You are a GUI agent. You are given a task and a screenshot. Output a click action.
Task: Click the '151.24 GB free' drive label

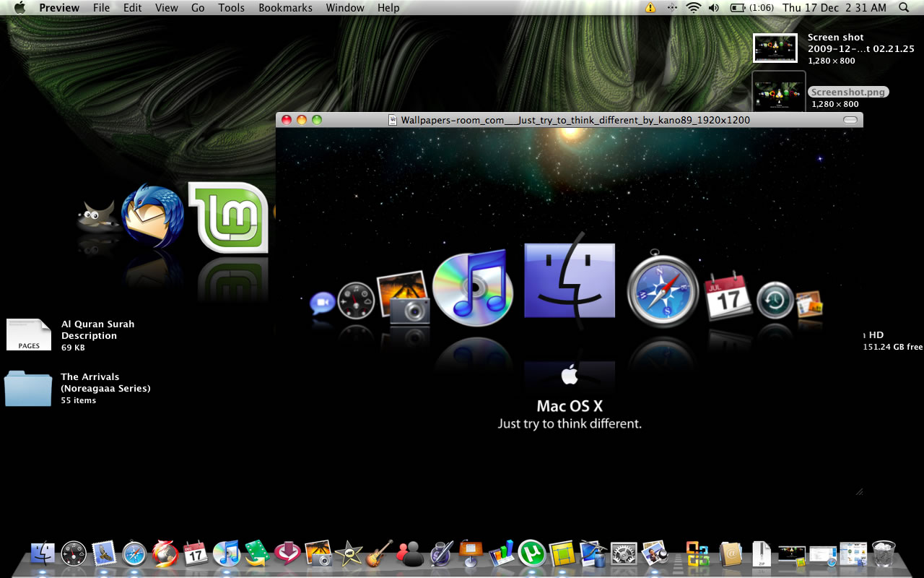coord(893,347)
